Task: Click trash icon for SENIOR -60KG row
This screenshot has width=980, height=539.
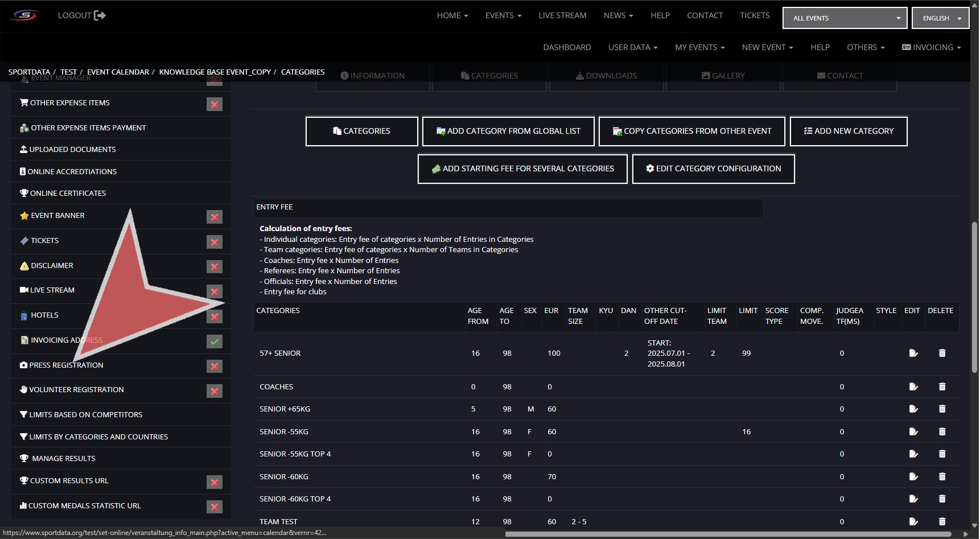Action: click(x=942, y=477)
